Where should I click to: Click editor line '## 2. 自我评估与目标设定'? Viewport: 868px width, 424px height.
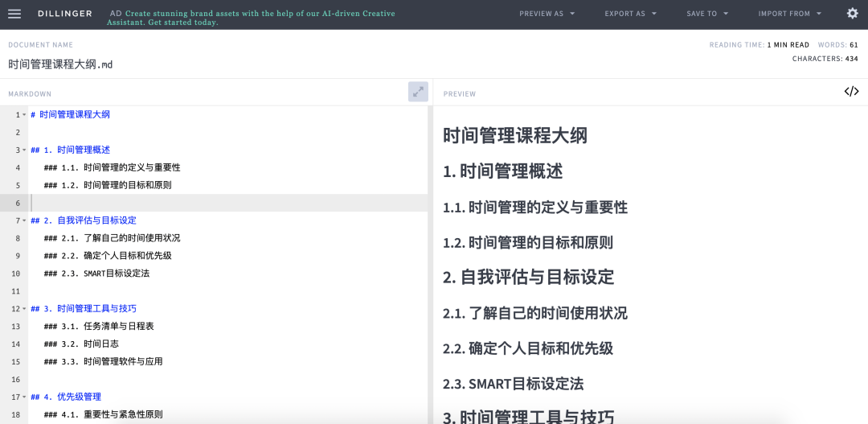pos(84,220)
